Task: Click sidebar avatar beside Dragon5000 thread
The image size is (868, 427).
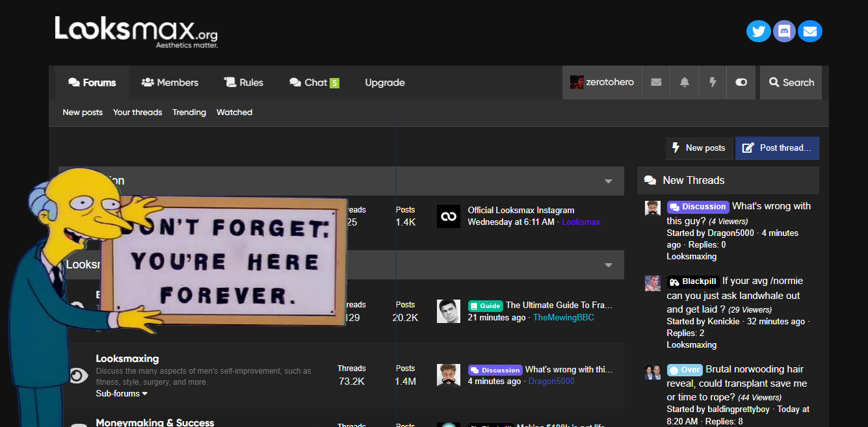Action: 653,208
